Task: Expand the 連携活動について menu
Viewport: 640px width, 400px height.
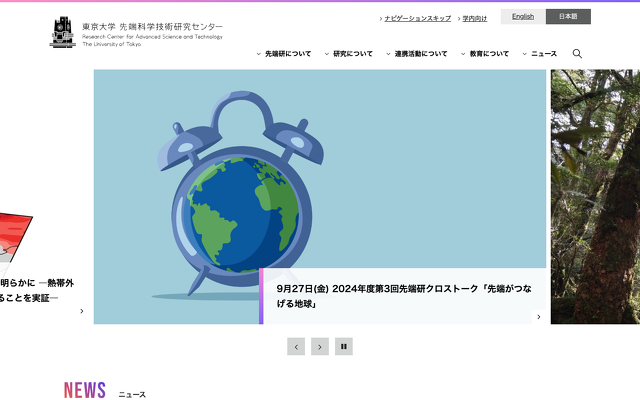Action: point(417,54)
